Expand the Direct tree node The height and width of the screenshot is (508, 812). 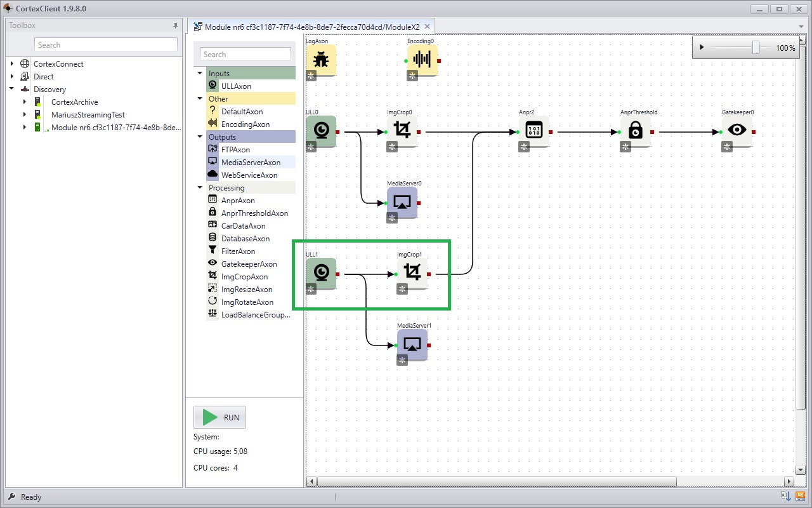12,76
